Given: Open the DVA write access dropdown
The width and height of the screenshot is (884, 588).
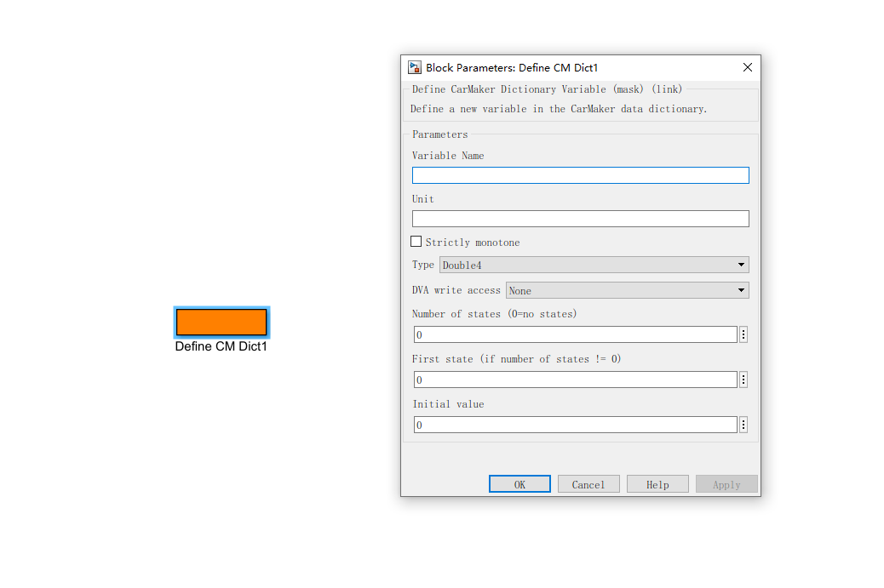Looking at the screenshot, I should [628, 290].
